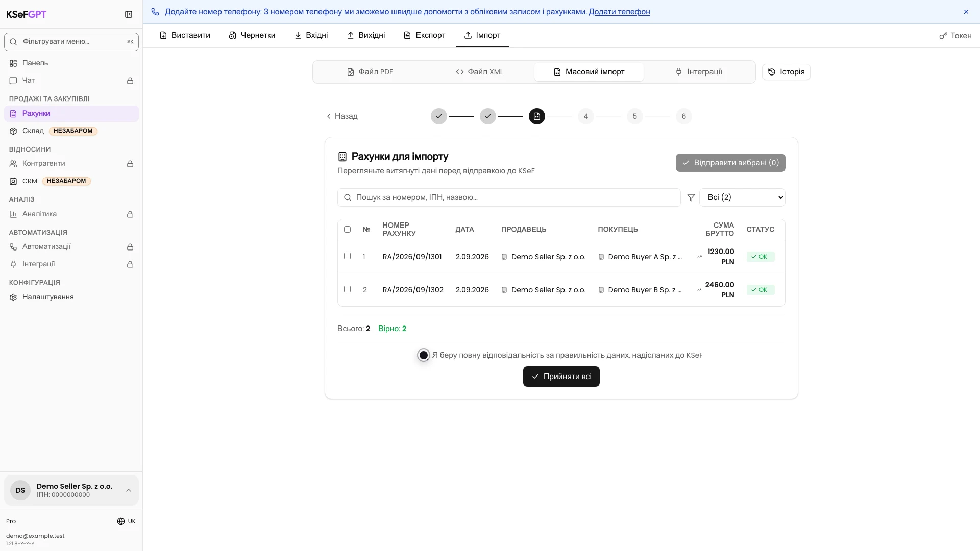The width and height of the screenshot is (980, 551).
Task: Click completed first step circle
Action: pos(439,116)
